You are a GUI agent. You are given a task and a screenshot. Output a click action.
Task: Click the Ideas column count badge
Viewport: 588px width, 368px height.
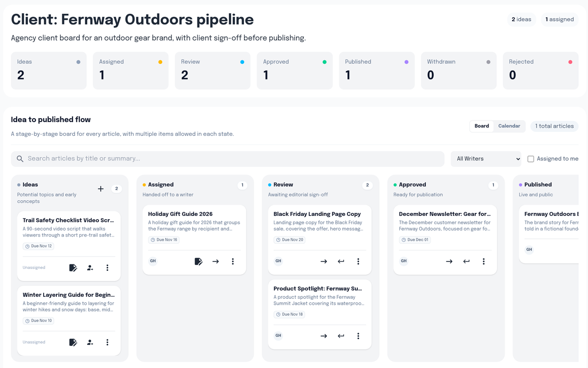[117, 189]
